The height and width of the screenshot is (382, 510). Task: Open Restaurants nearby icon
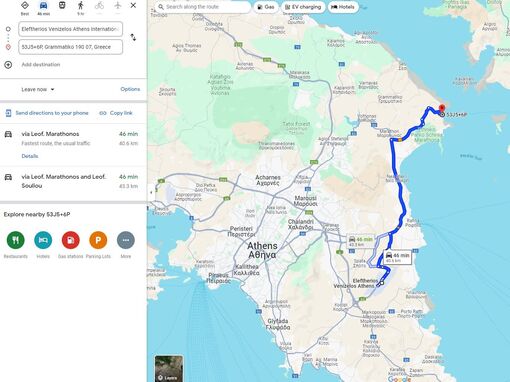click(16, 240)
